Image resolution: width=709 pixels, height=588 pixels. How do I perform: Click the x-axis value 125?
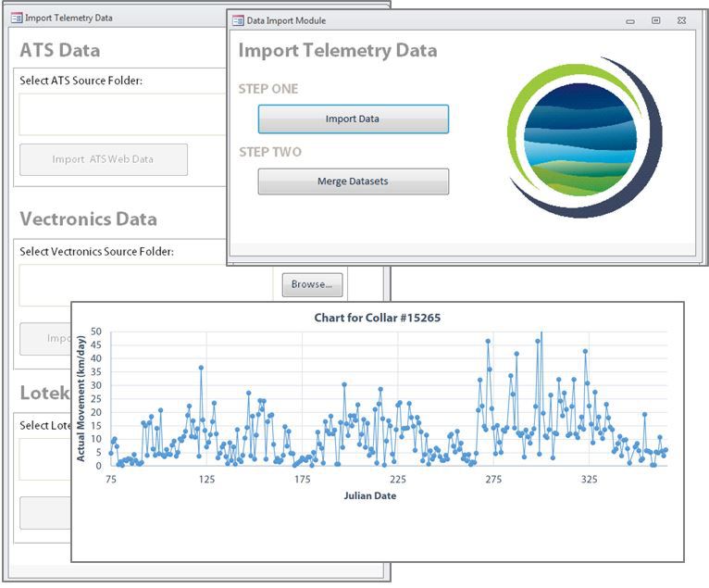[206, 480]
